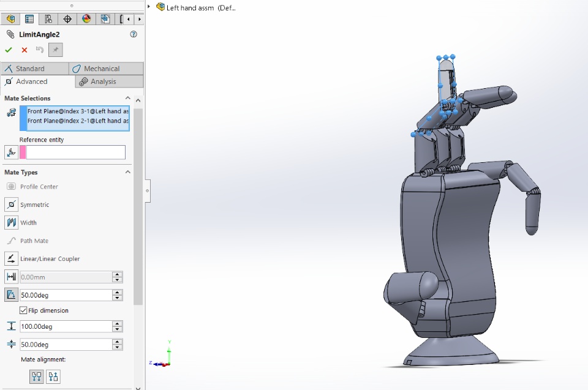The image size is (588, 390).
Task: Collapse the Mate Selections section
Action: (x=127, y=98)
